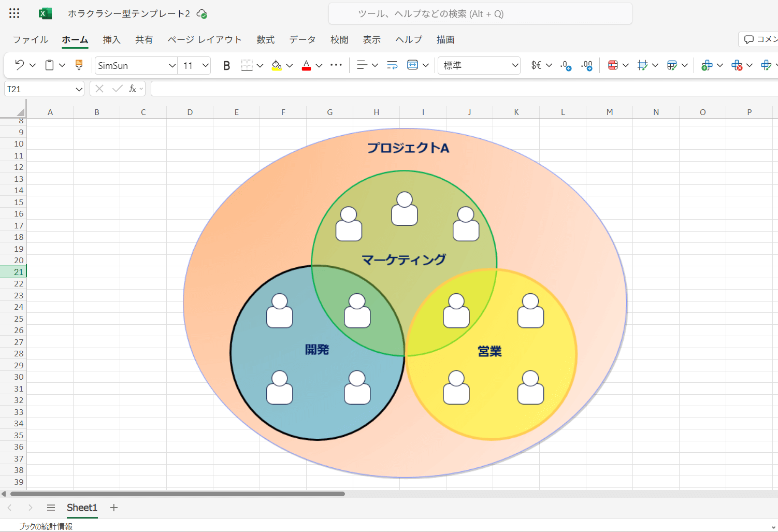Expand the font color dropdown arrow
Screen dimensions: 778x532
(x=319, y=66)
